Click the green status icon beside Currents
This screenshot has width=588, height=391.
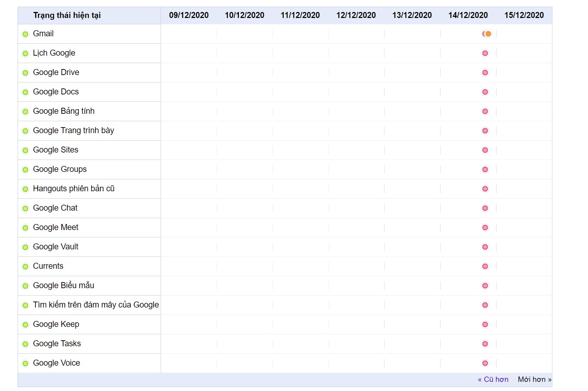[x=25, y=267]
